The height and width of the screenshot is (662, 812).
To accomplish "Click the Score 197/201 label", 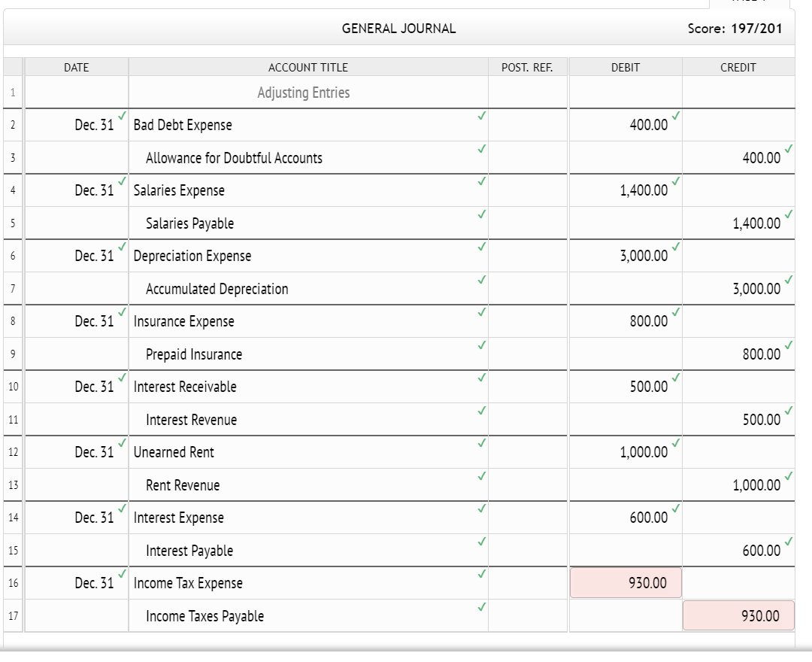I will click(x=735, y=29).
